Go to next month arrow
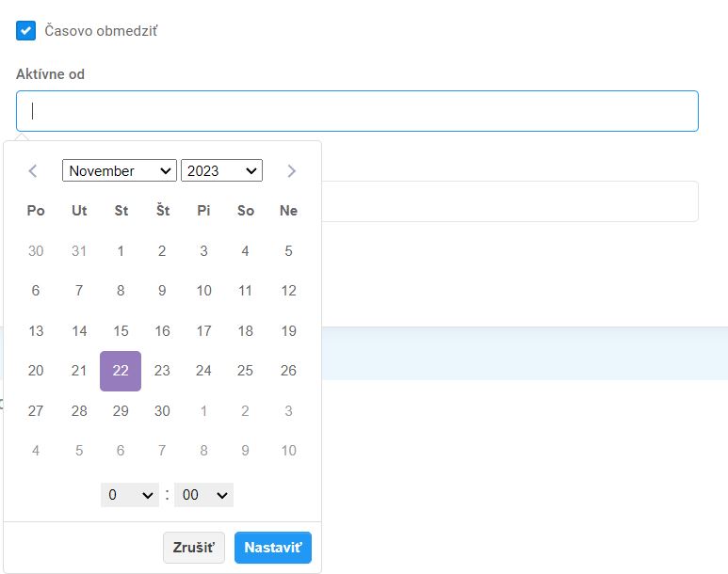This screenshot has height=574, width=728. pos(291,170)
